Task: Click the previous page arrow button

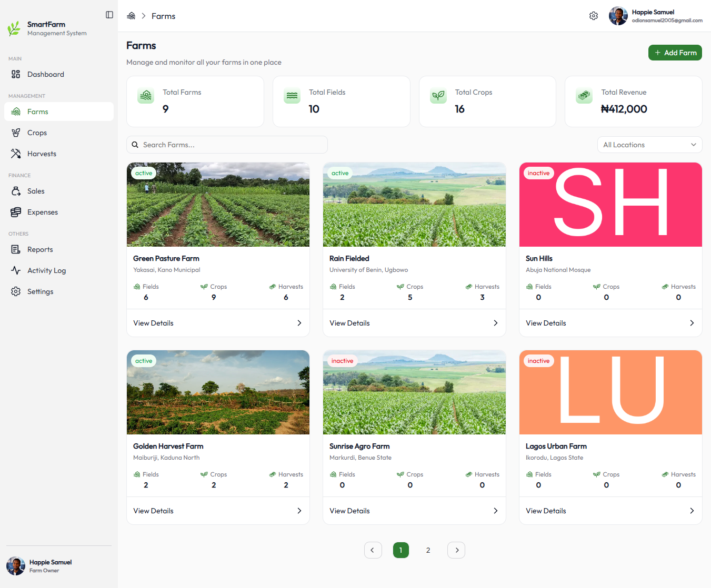Action: [x=373, y=550]
